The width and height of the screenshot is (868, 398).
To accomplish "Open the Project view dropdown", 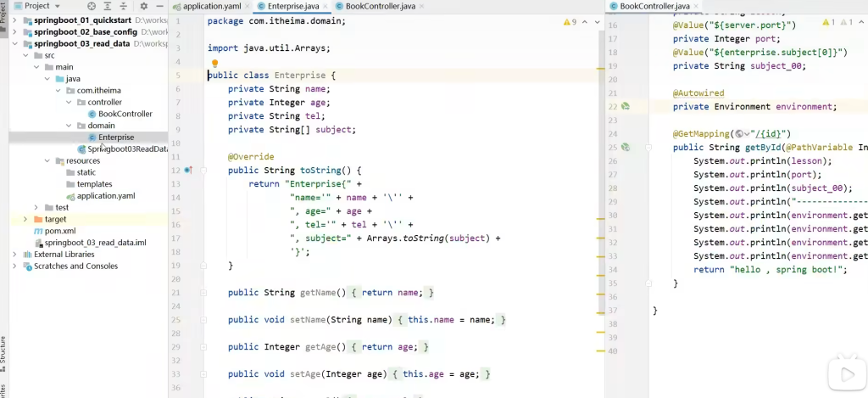I will coord(55,6).
